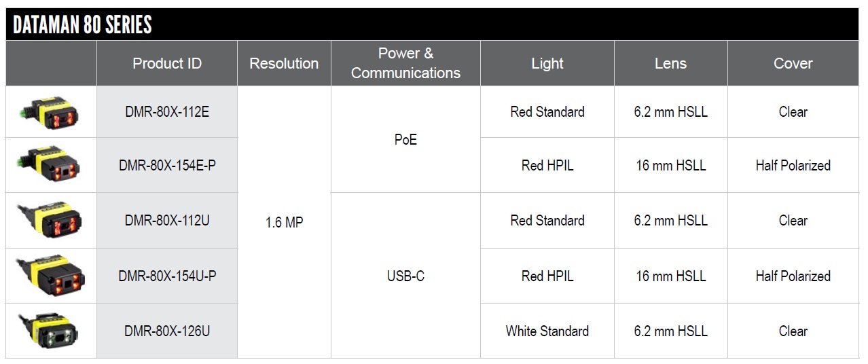
Task: Click the Lens column header
Action: coord(670,63)
